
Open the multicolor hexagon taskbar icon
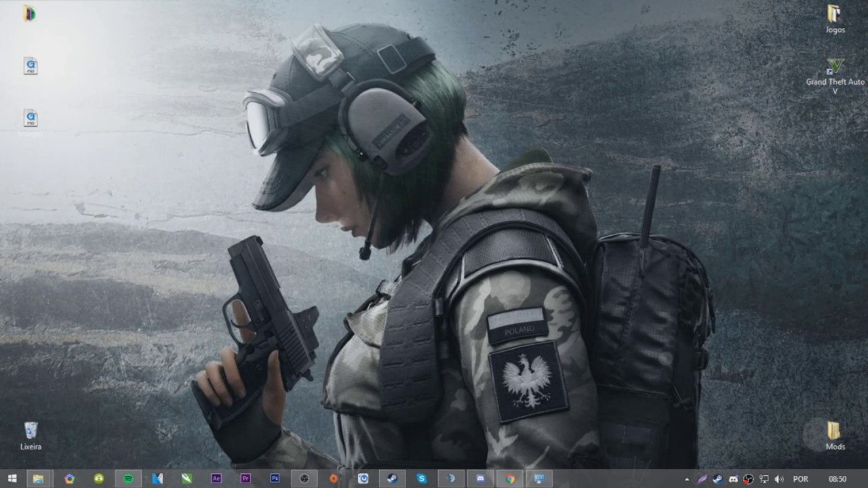pyautogui.click(x=69, y=479)
